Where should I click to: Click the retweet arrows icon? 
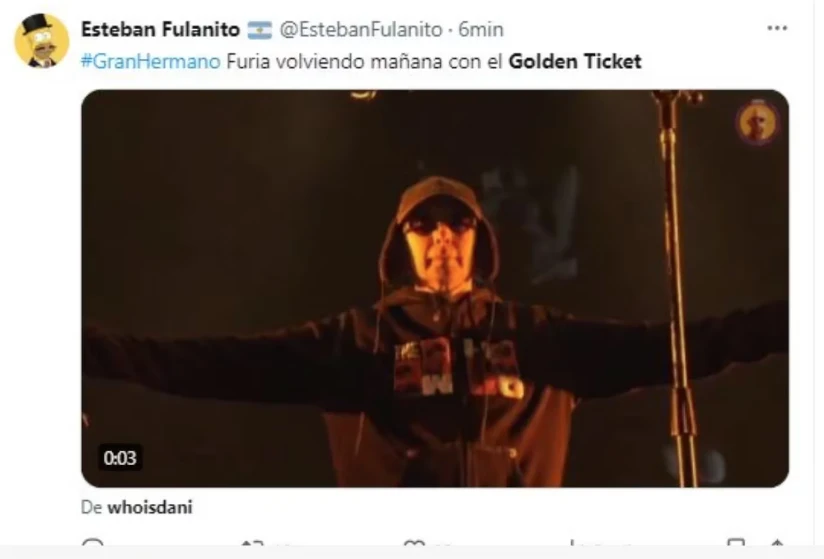[x=252, y=542]
